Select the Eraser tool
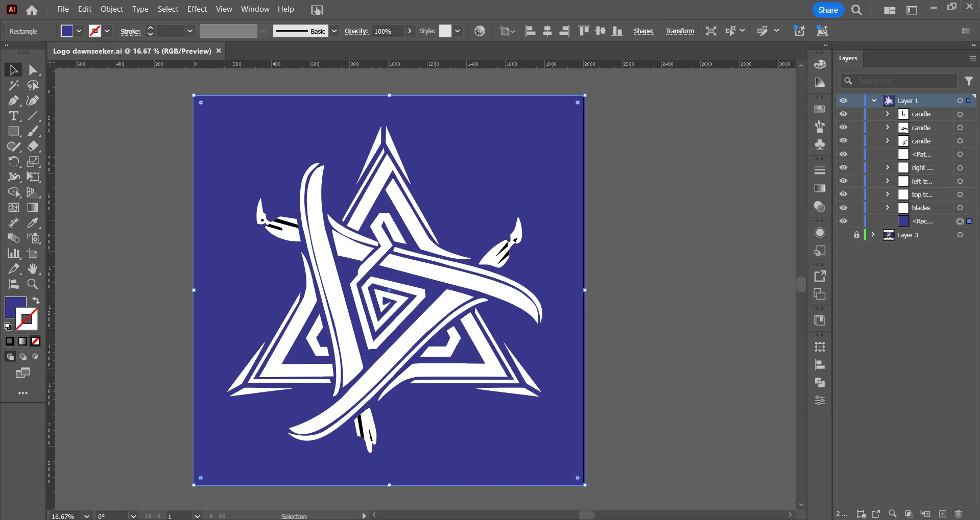Image resolution: width=980 pixels, height=520 pixels. pyautogui.click(x=33, y=146)
